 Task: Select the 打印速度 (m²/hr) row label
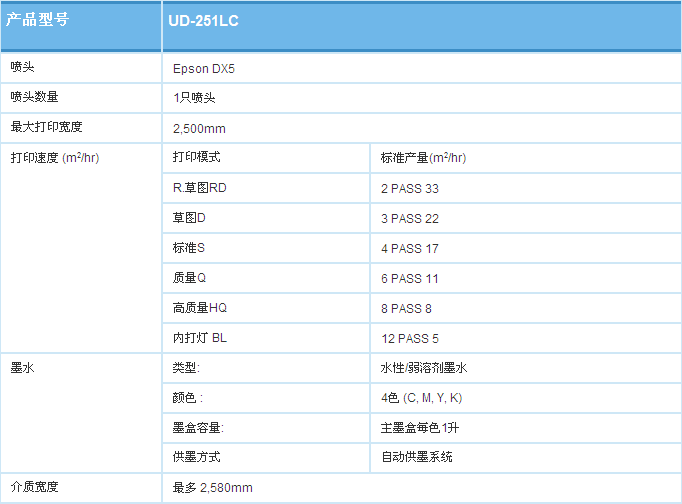pos(54,158)
